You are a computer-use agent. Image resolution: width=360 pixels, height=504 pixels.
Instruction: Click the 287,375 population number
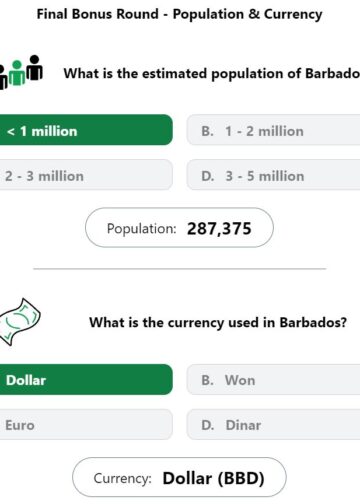point(219,229)
